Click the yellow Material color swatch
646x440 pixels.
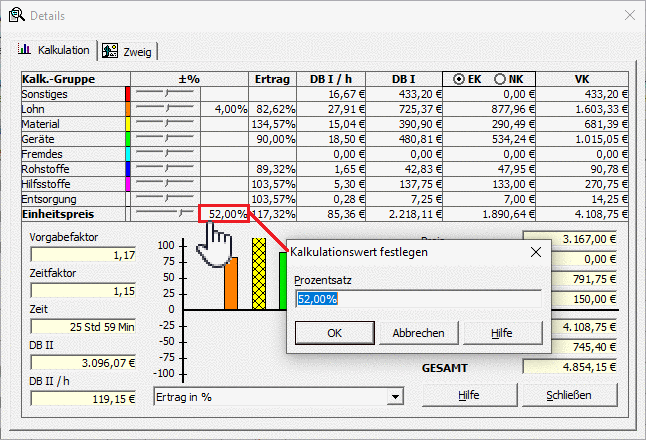pos(128,124)
